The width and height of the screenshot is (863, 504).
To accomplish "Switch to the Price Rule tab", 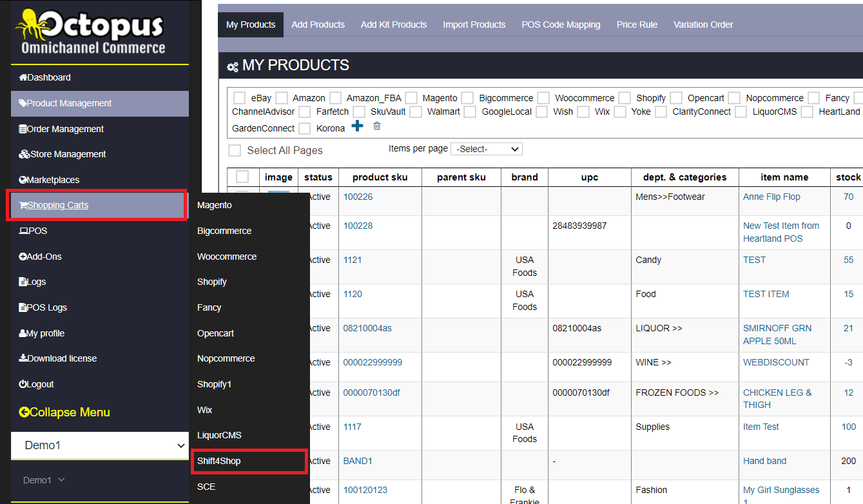I will click(x=637, y=24).
